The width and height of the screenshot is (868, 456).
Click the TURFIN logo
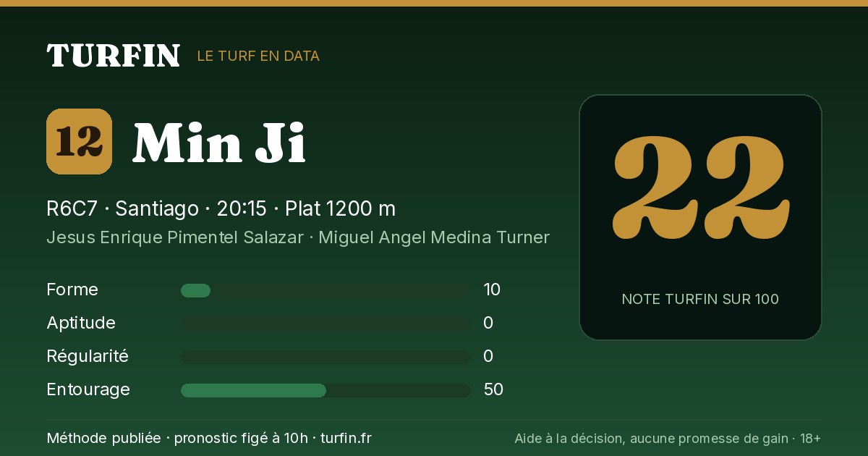point(113,56)
